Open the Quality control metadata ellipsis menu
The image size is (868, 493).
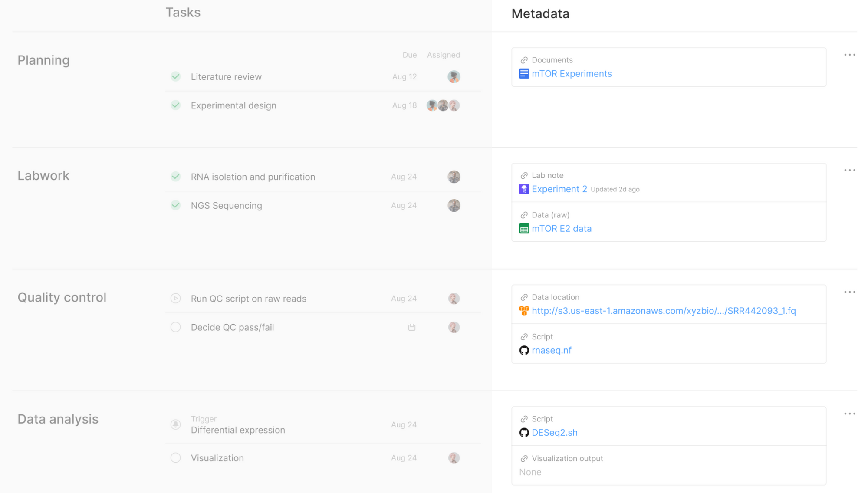[849, 292]
